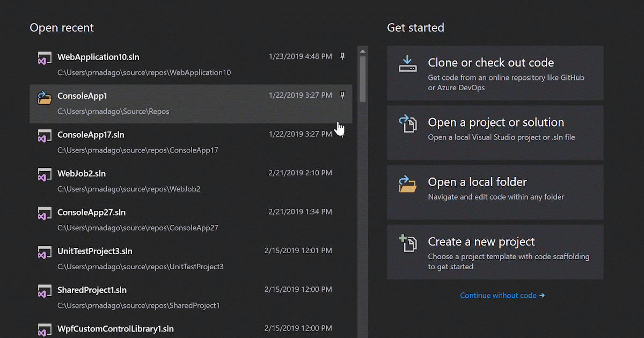The width and height of the screenshot is (644, 338).
Task: Click the solution icon beside UnitTestProject3.sln
Action: coord(45,252)
